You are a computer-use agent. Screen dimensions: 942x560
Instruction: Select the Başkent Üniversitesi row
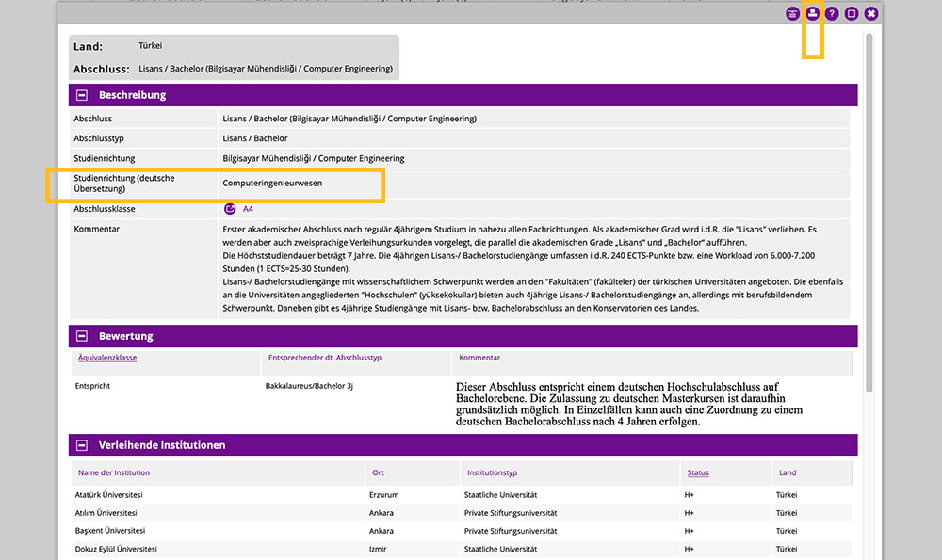(x=108, y=531)
